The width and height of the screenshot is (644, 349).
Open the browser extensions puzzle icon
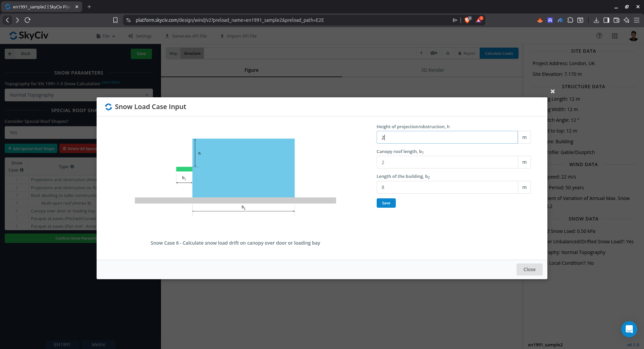pos(570,20)
